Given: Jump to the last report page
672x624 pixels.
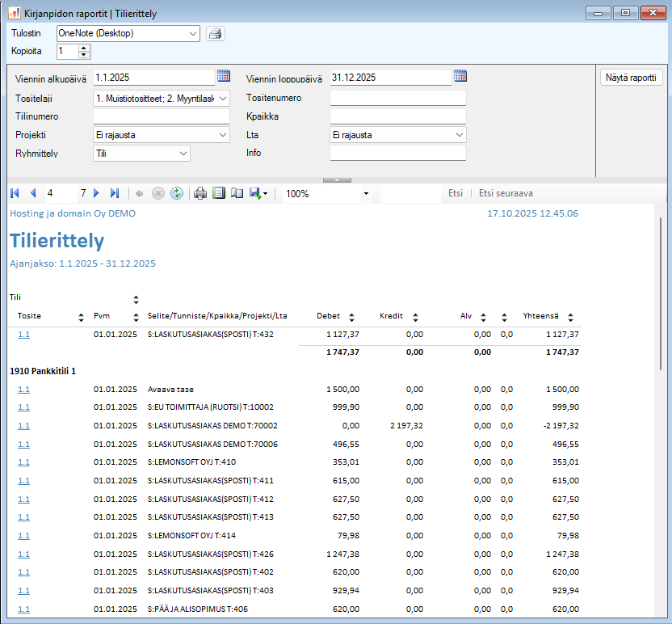Looking at the screenshot, I should click(x=115, y=194).
